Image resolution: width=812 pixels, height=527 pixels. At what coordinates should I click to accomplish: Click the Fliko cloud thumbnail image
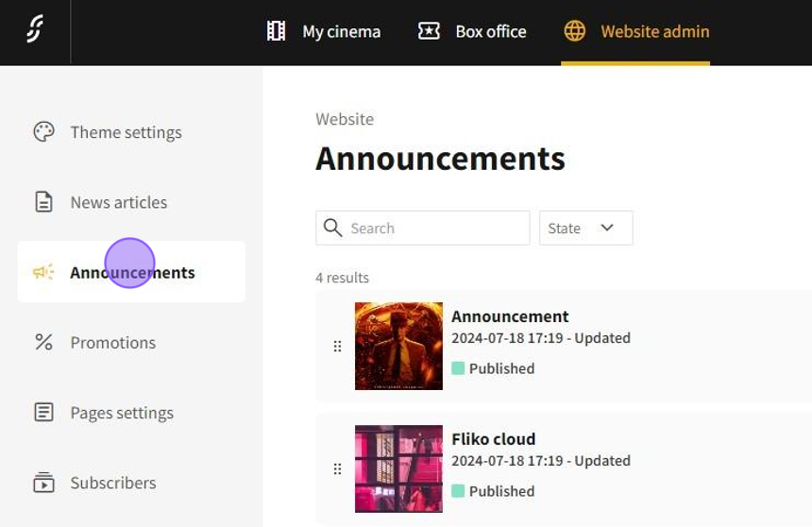coord(398,468)
